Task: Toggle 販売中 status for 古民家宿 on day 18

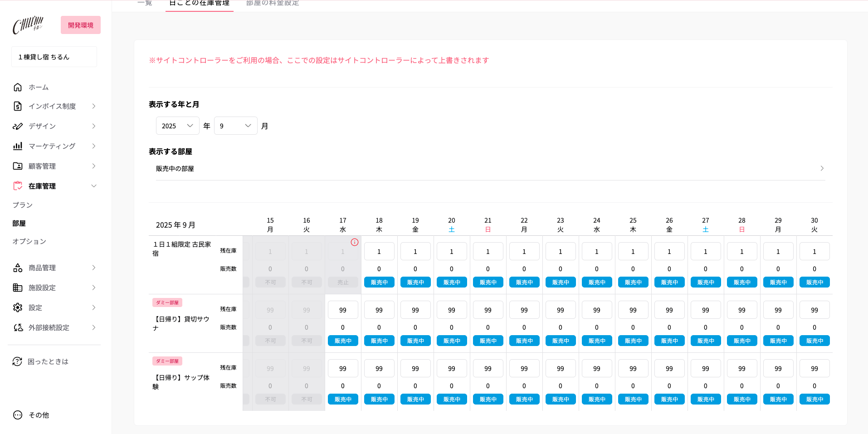Action: 379,282
